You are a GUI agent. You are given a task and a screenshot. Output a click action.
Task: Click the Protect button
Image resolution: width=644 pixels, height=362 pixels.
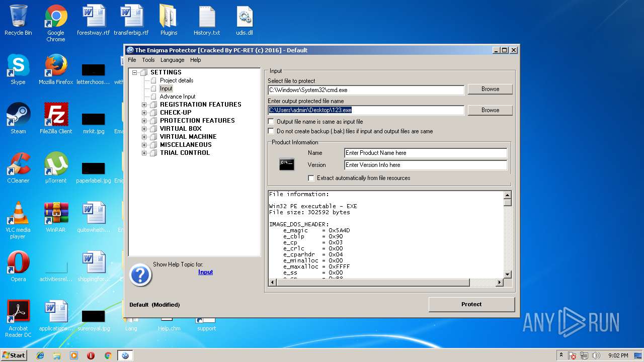click(471, 304)
